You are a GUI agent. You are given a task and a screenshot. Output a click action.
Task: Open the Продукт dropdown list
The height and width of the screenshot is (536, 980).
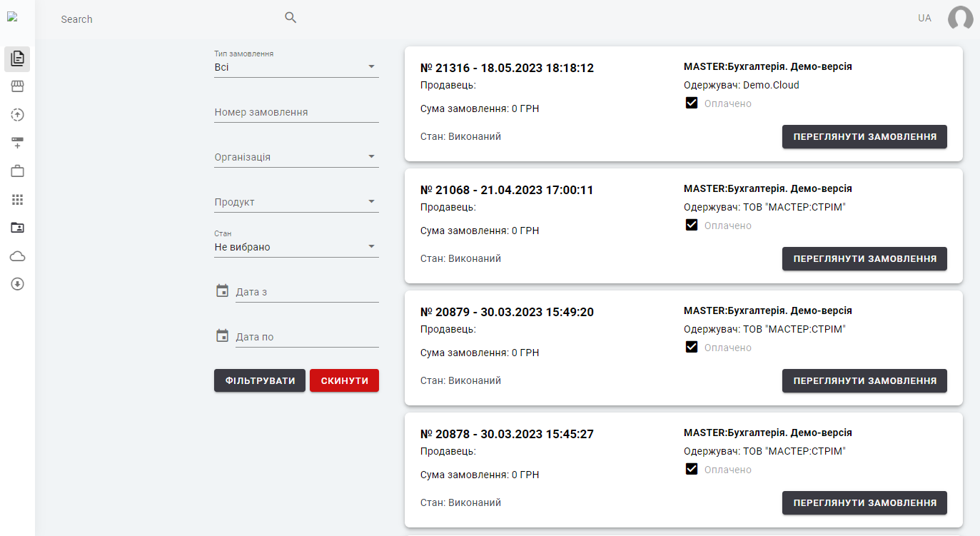(296, 202)
